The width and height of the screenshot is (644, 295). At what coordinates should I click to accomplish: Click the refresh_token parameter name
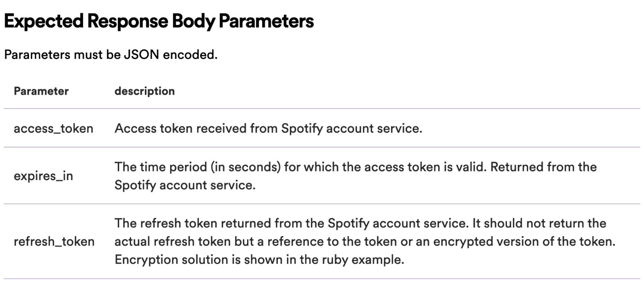pyautogui.click(x=54, y=242)
